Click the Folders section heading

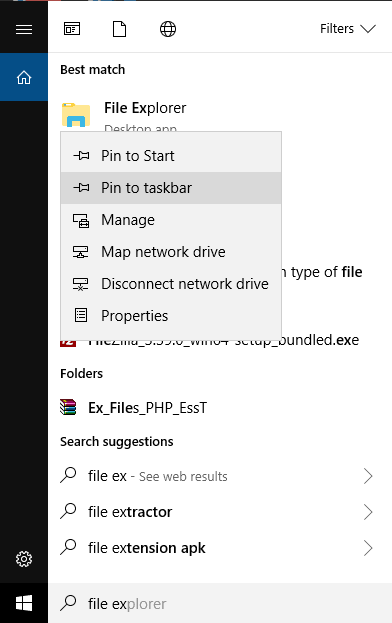(x=81, y=373)
